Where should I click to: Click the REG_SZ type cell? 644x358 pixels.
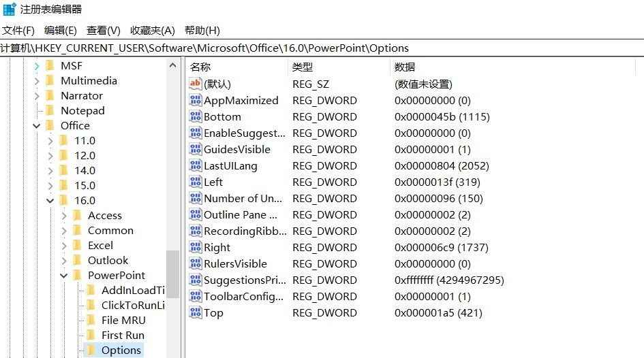tap(311, 84)
